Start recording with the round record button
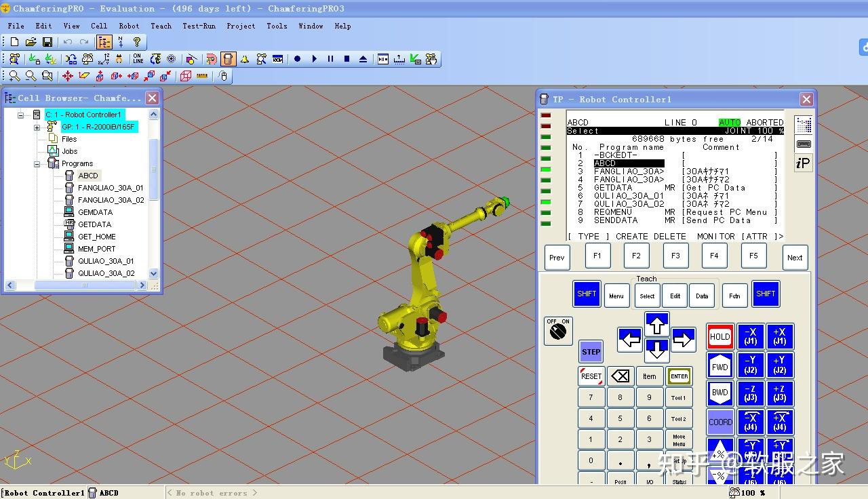 coord(297,59)
